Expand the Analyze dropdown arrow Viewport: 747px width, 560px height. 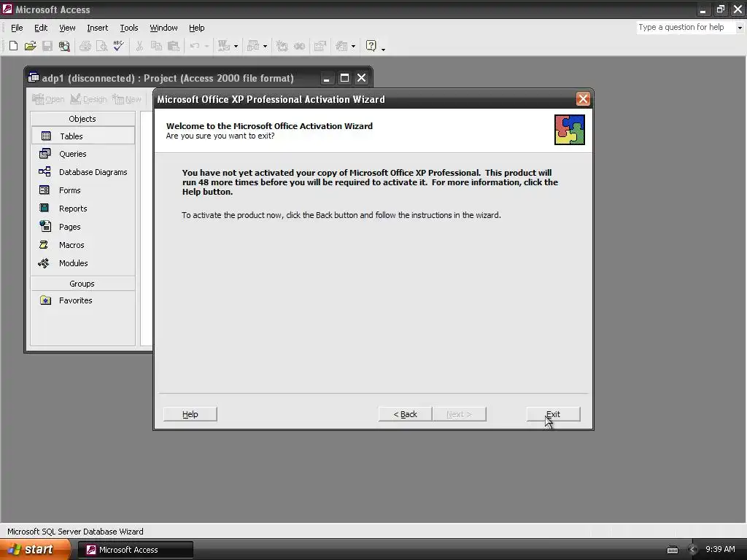(265, 46)
